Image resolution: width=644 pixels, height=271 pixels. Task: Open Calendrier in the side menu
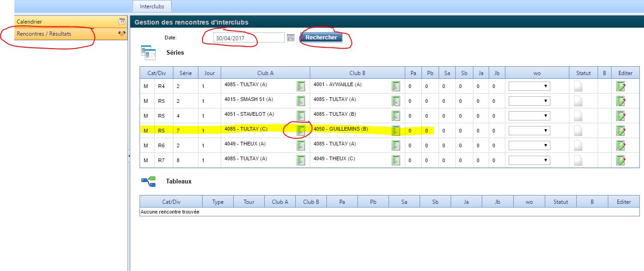tap(71, 21)
